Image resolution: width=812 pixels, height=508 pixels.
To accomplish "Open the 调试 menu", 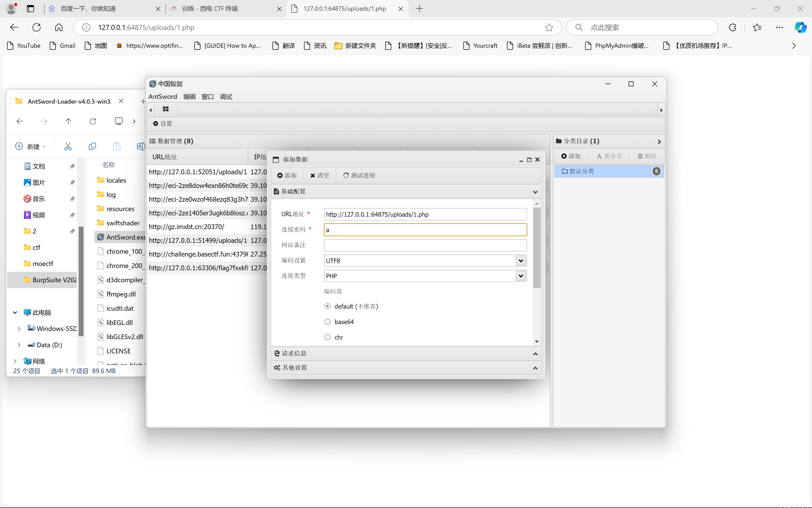I will (x=226, y=97).
